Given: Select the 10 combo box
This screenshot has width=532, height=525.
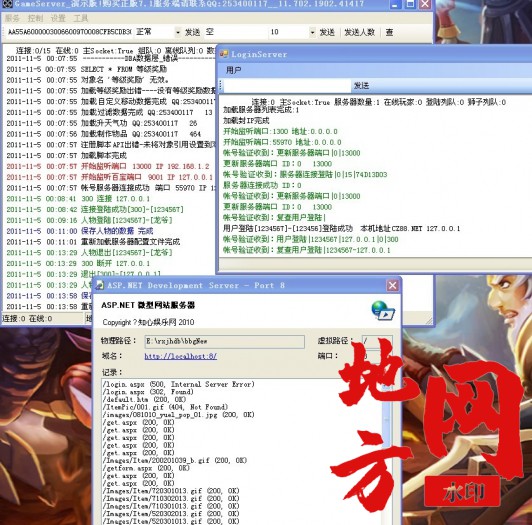Looking at the screenshot, I should click(x=292, y=32).
